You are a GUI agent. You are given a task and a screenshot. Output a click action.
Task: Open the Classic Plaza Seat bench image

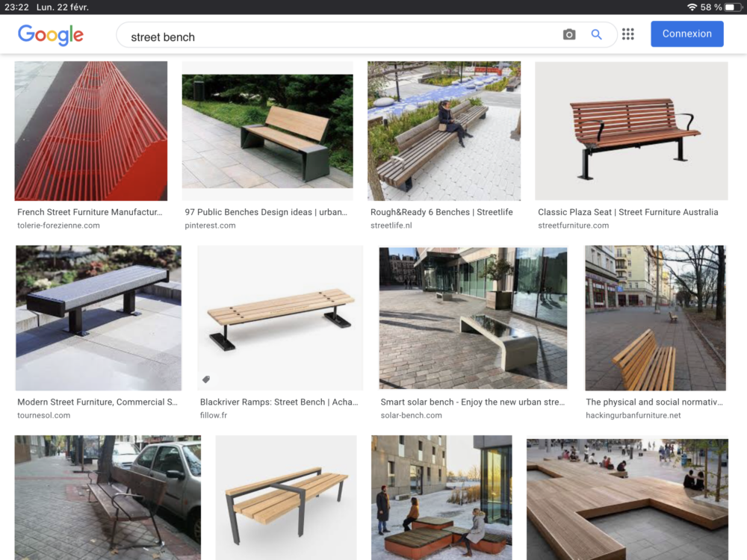click(631, 131)
